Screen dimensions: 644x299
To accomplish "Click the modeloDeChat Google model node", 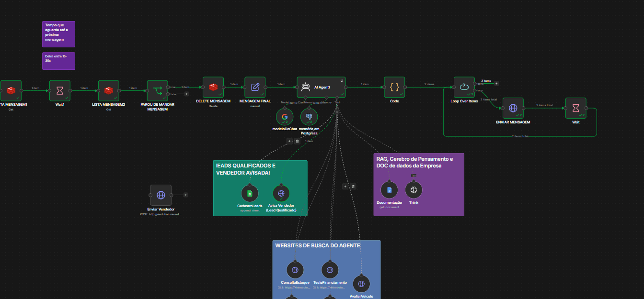I will click(x=285, y=117).
